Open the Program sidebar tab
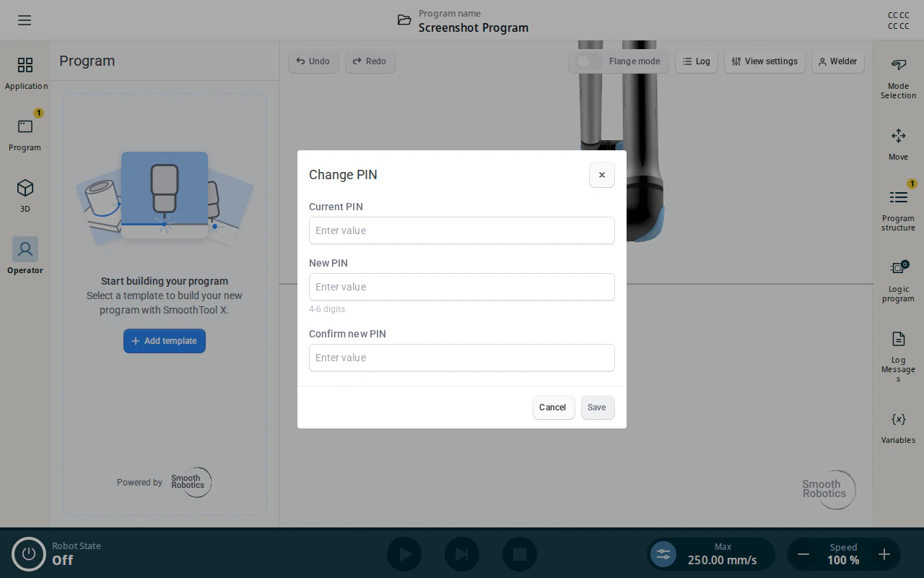Screen dimensions: 924x578 tap(25, 135)
